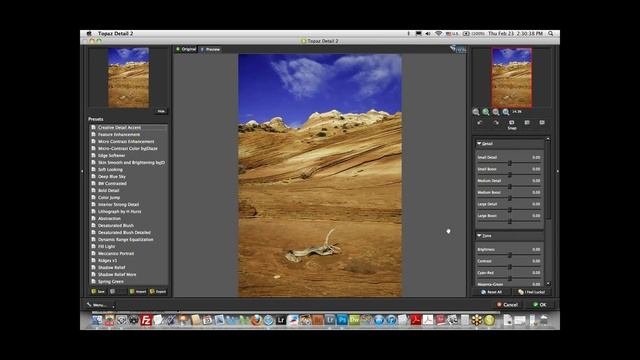Click the fourth blue zoom magnifier icon
Screen dimensions: 640x360
[x=506, y=112]
